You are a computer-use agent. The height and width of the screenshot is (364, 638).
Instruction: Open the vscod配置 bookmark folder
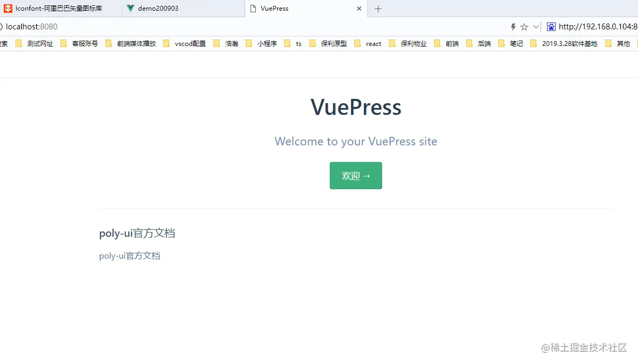(184, 43)
